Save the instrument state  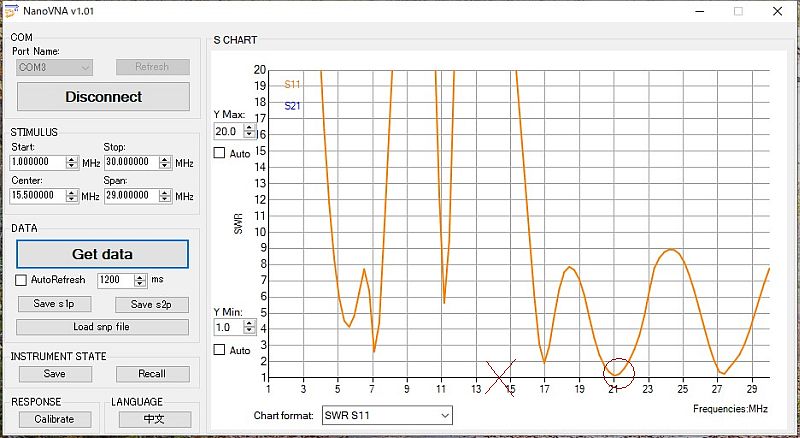click(x=54, y=374)
